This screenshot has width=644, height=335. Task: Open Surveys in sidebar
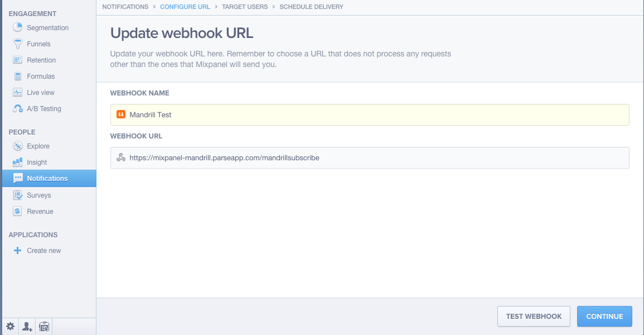pos(39,195)
